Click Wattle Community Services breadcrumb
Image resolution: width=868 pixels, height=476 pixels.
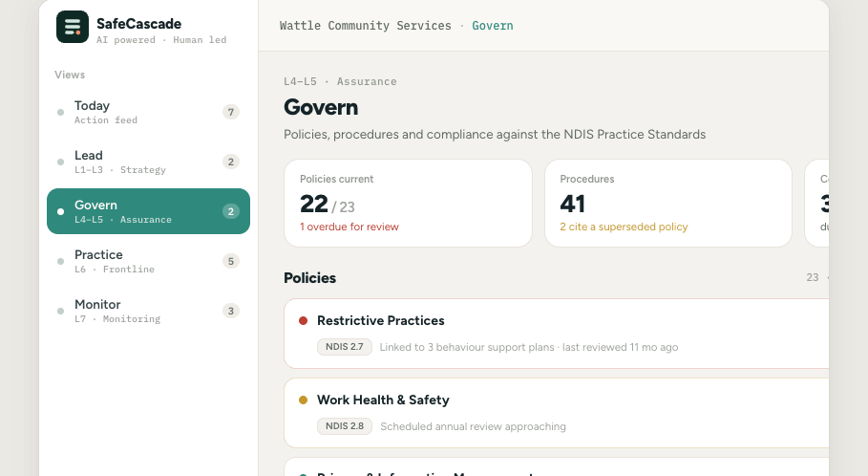click(366, 26)
